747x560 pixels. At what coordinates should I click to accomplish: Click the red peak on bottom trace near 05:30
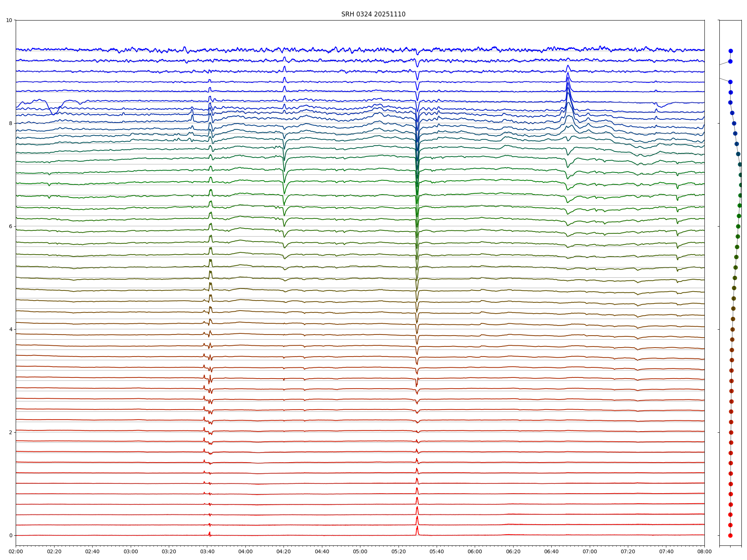click(417, 528)
